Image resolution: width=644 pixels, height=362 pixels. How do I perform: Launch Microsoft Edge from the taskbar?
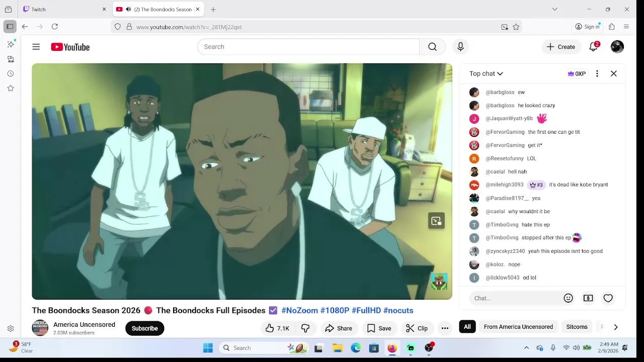click(x=356, y=348)
